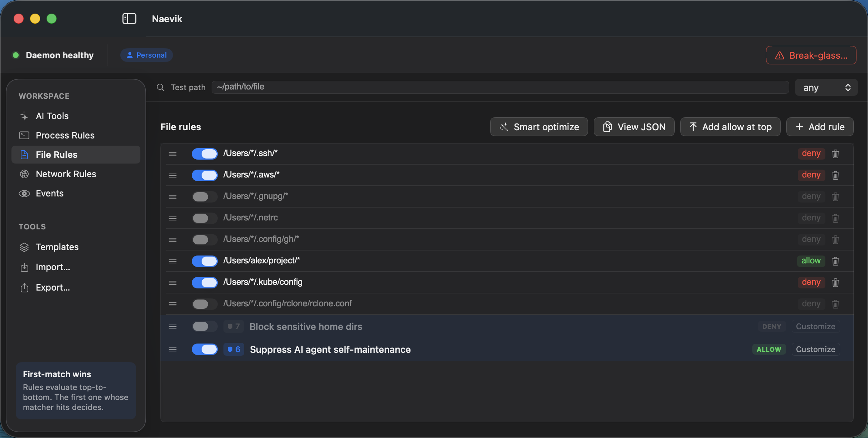Customize the Block sensitive home dirs template
The width and height of the screenshot is (868, 438).
pos(815,326)
